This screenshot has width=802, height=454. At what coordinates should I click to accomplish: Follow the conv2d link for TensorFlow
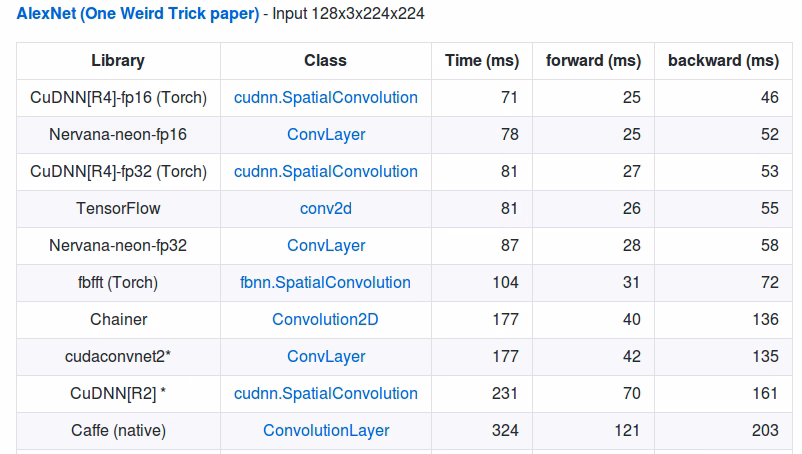click(326, 209)
